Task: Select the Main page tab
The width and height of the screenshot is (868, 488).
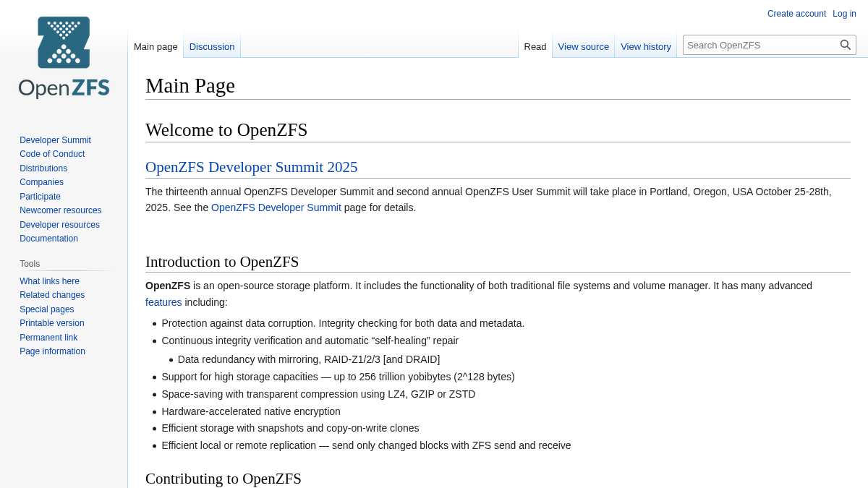Action: click(156, 46)
